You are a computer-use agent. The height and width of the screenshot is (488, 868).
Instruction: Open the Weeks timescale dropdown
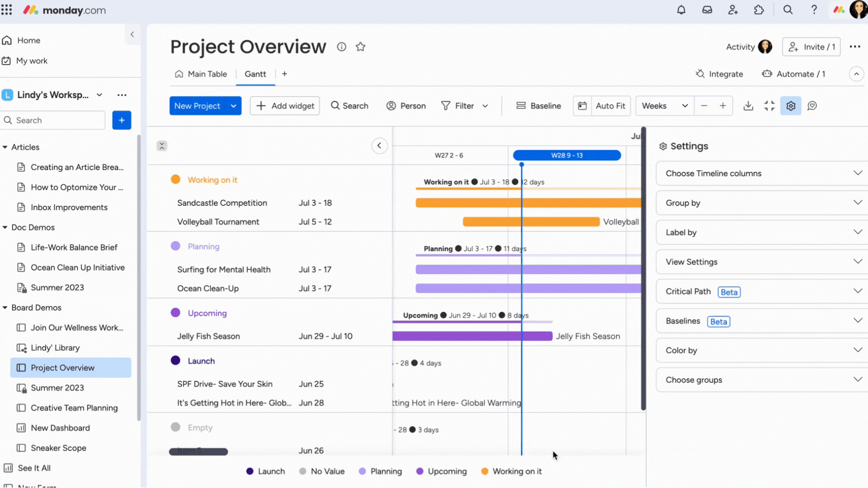[x=664, y=106]
